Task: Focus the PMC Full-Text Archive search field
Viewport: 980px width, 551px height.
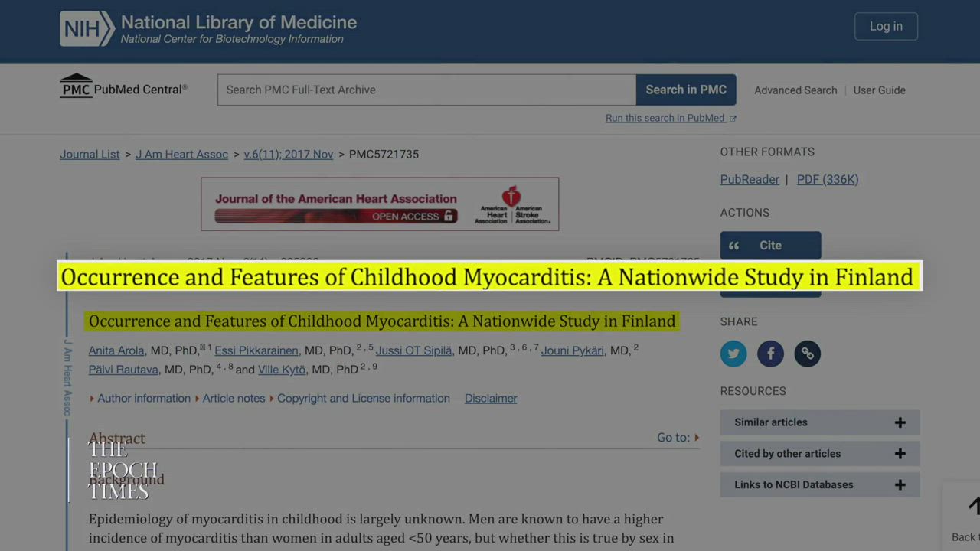Action: (x=426, y=90)
